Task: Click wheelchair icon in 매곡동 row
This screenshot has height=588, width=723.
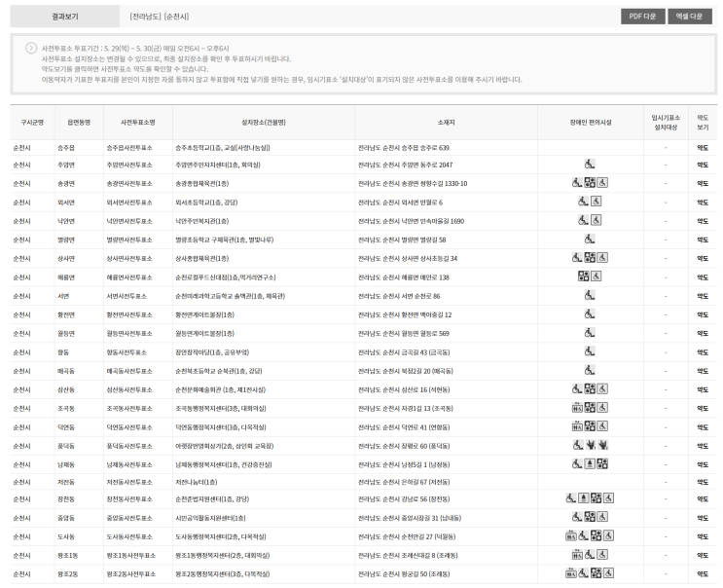Action: (590, 370)
